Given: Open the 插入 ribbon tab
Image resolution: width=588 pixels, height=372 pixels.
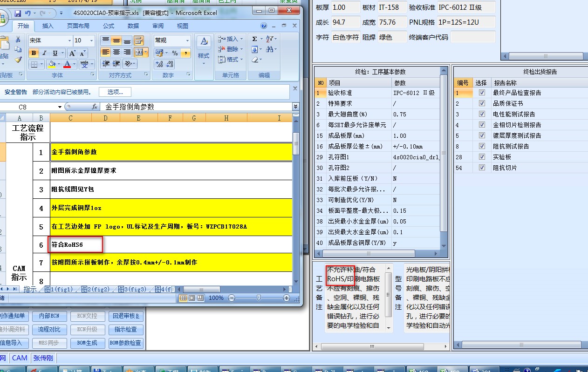Looking at the screenshot, I should point(48,26).
